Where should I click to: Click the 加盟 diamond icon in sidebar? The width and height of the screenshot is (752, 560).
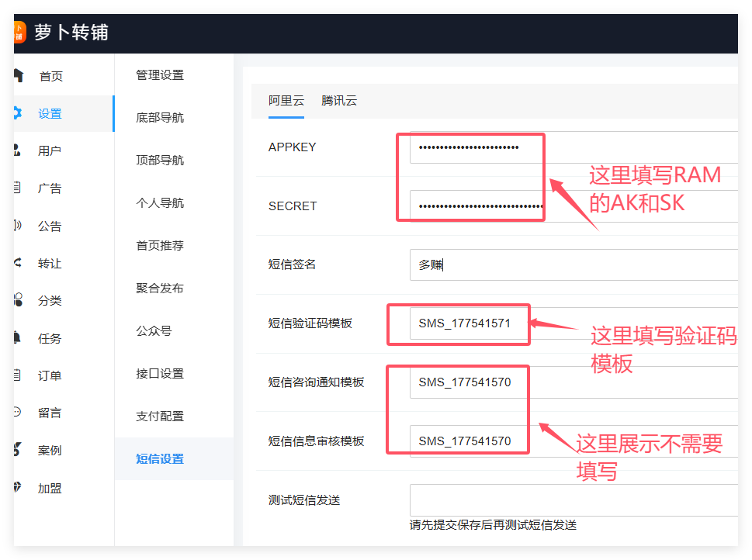click(18, 487)
